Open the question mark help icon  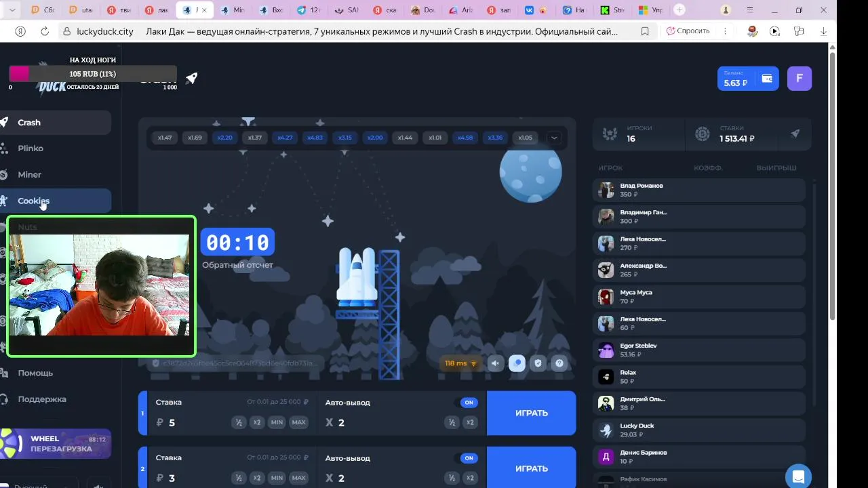tap(559, 363)
